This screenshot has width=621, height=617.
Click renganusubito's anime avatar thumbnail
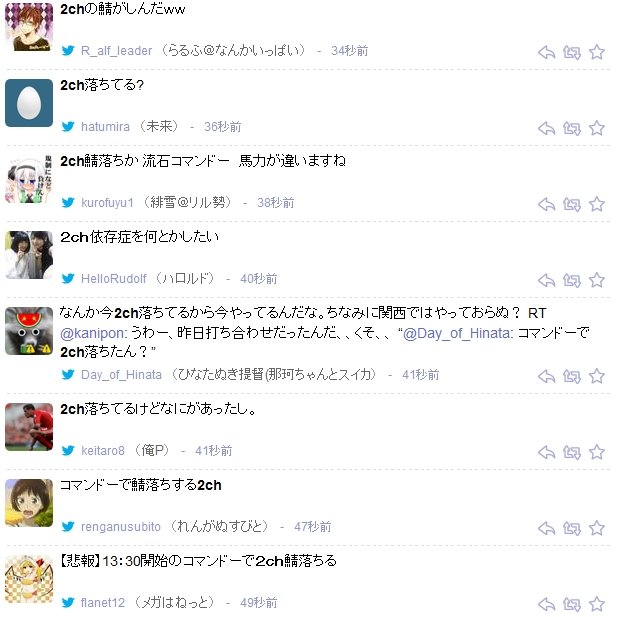pos(29,503)
